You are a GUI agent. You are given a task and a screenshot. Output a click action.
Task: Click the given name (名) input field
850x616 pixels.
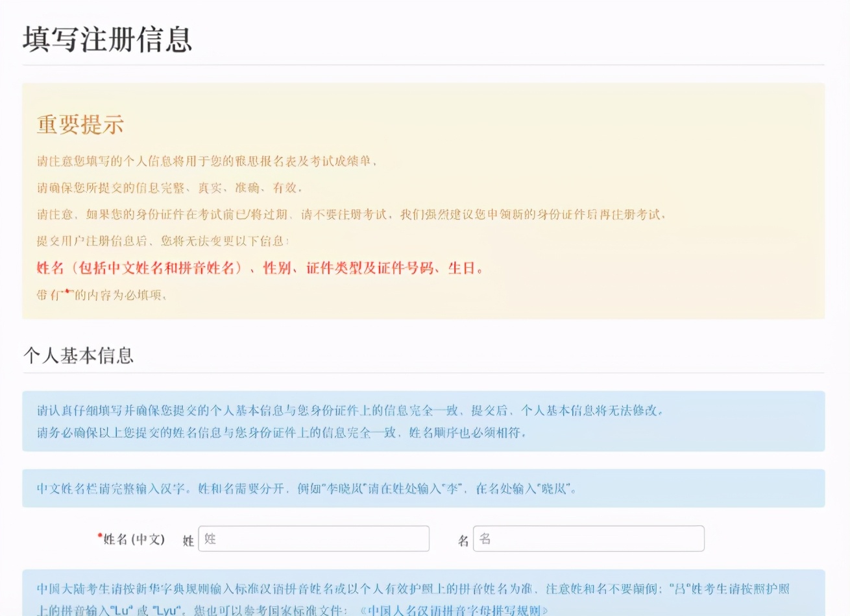588,538
